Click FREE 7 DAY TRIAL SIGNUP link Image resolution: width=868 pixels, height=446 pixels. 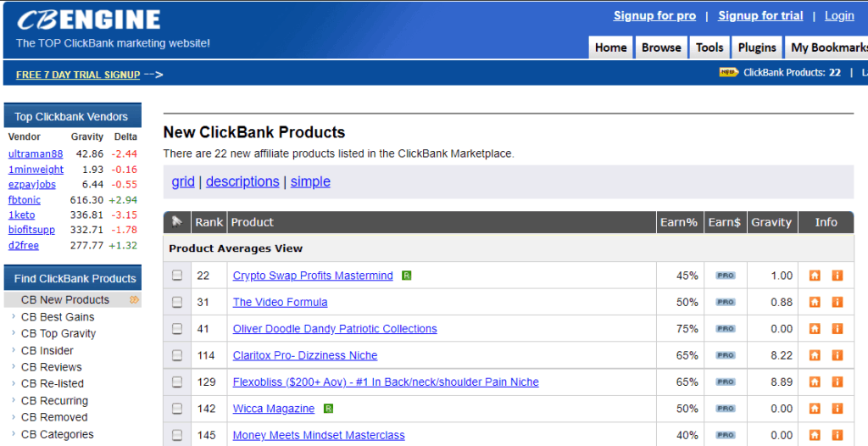coord(78,75)
